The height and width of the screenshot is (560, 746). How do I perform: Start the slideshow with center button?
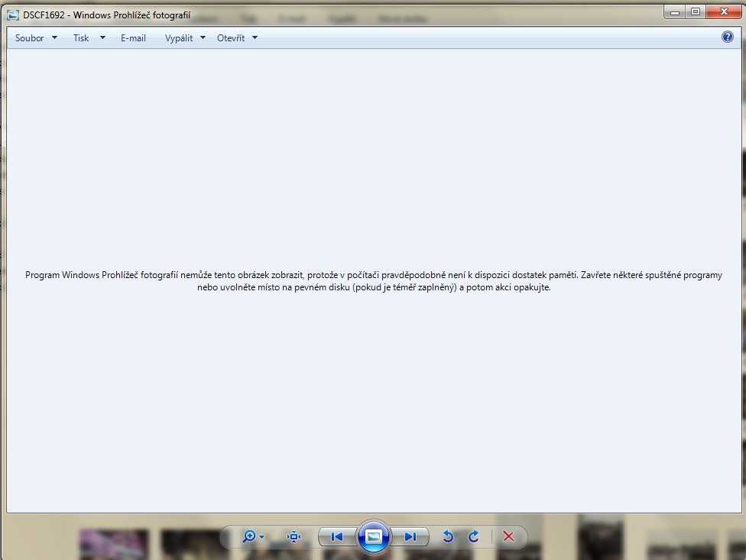(x=374, y=537)
